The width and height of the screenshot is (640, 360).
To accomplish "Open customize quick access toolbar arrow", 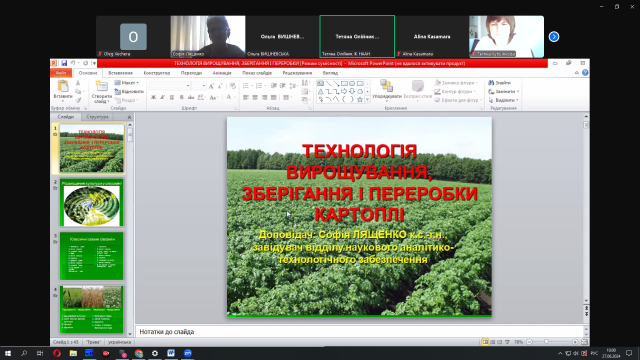I will pyautogui.click(x=94, y=63).
